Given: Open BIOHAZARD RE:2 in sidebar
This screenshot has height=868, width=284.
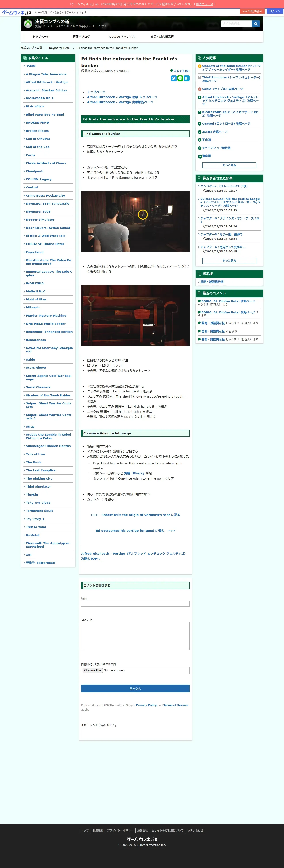Looking at the screenshot, I should tap(39, 98).
